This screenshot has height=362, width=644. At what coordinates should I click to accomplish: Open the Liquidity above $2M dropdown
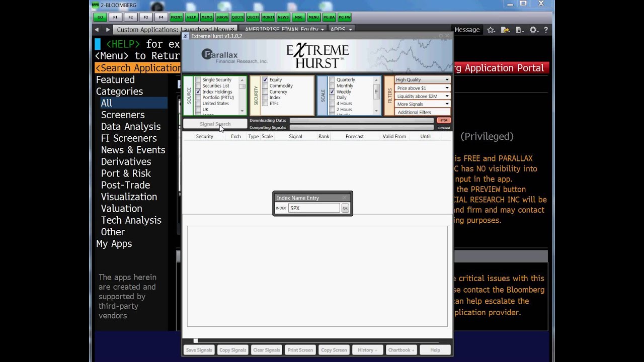[x=423, y=96]
